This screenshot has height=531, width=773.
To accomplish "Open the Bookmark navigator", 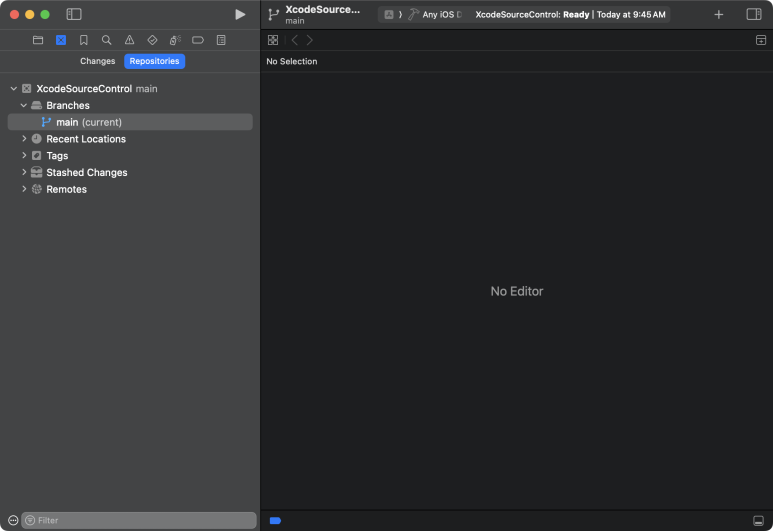I will (x=84, y=40).
